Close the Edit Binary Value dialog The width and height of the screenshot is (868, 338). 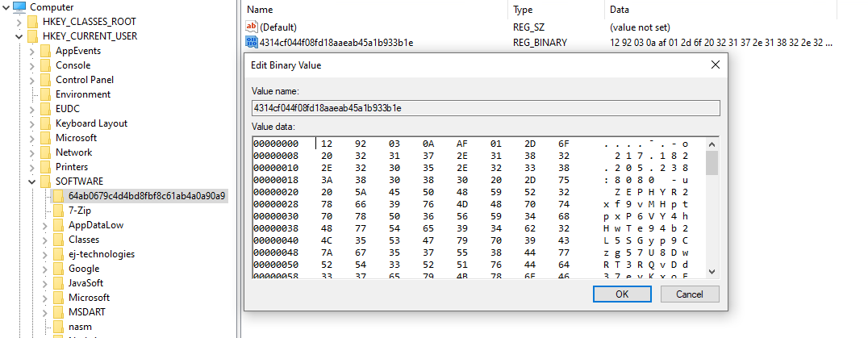click(715, 65)
